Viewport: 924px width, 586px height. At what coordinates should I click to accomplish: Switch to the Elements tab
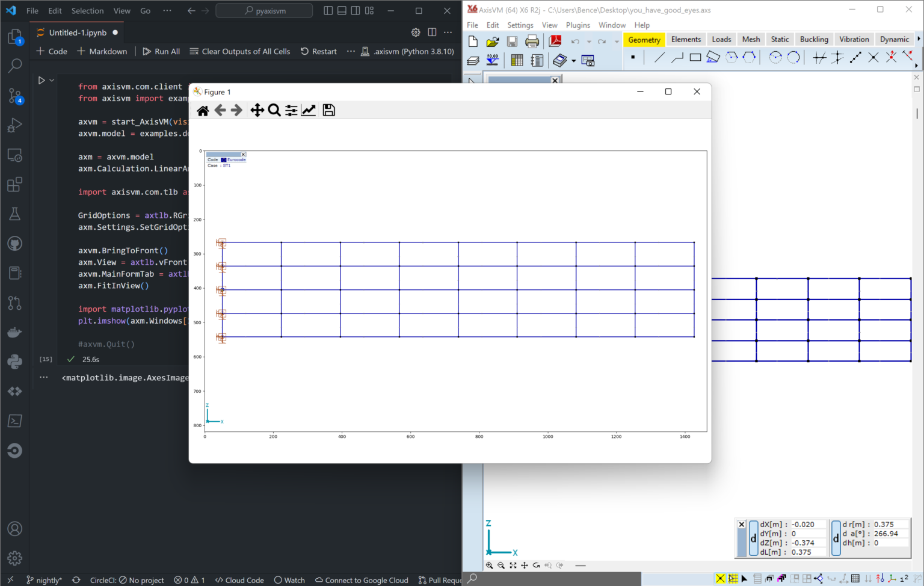tap(686, 40)
